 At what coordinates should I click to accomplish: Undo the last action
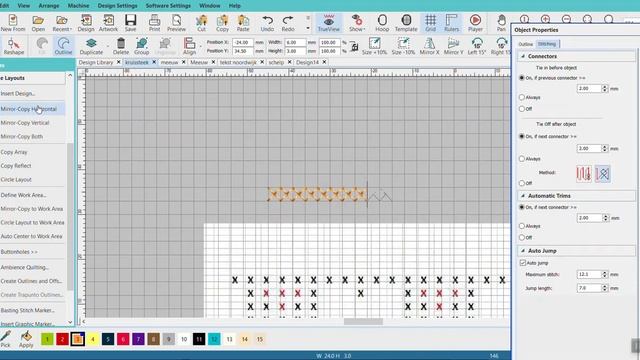267,23
